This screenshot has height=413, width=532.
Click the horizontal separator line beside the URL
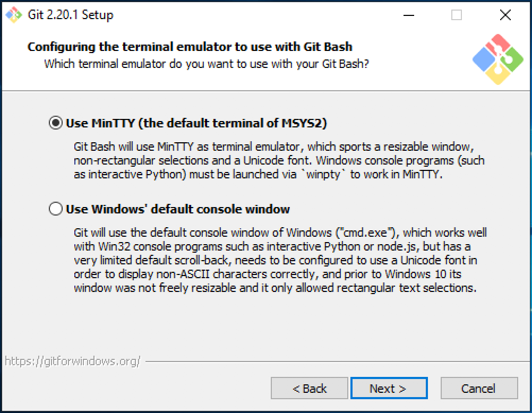point(334,362)
